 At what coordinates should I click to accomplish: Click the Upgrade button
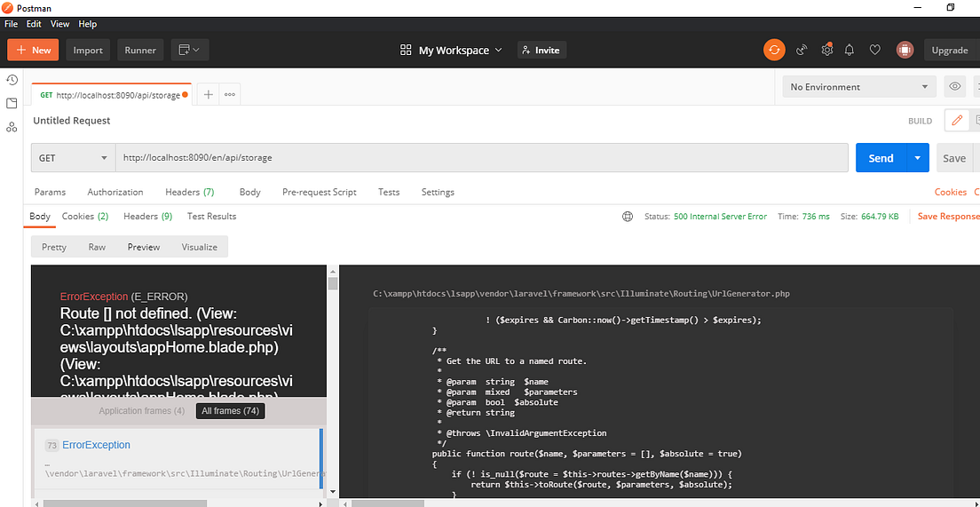(x=950, y=51)
